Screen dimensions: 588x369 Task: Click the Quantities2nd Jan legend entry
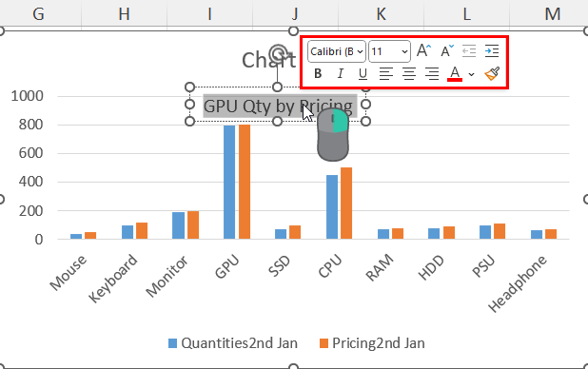[x=233, y=343]
